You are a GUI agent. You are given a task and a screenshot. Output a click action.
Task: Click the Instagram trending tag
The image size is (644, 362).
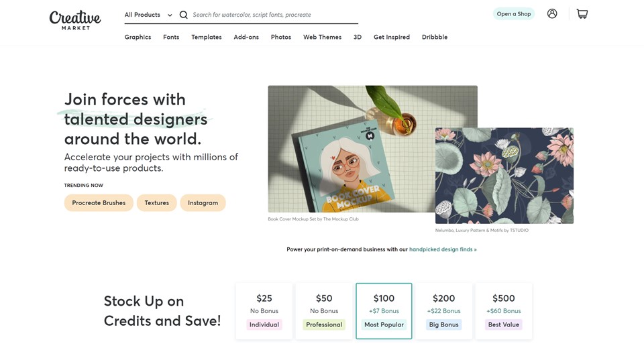click(x=203, y=202)
